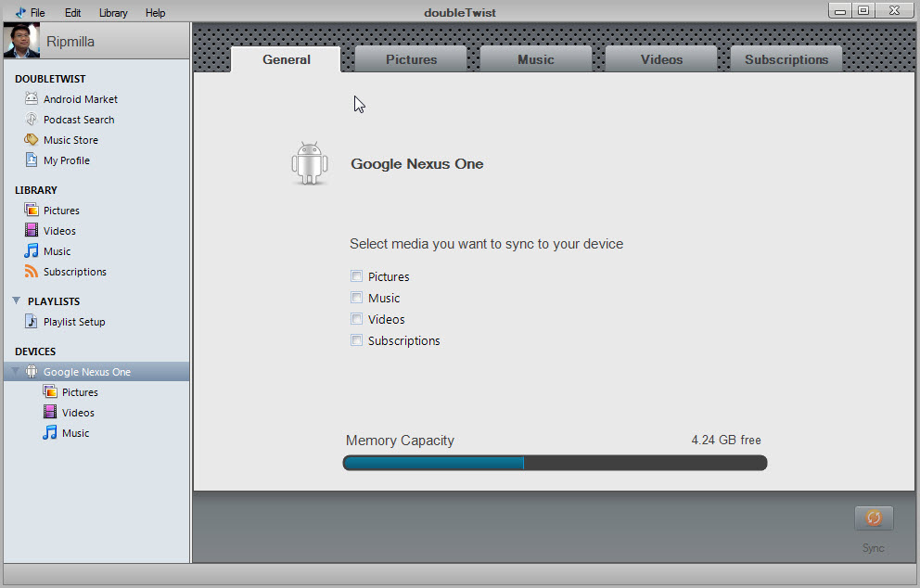Select Music under Google Nexus One device
The image size is (920, 588).
point(75,433)
